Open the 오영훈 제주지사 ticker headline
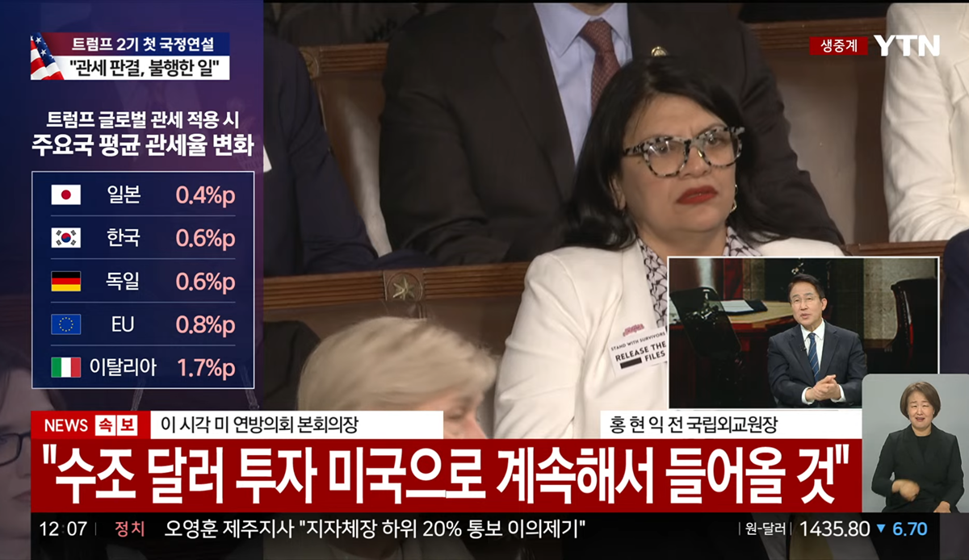This screenshot has width=969, height=560. pyautogui.click(x=375, y=529)
